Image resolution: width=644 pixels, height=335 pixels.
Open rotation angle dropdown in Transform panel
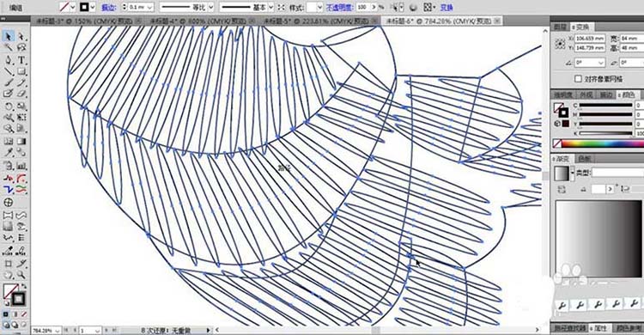(x=601, y=63)
